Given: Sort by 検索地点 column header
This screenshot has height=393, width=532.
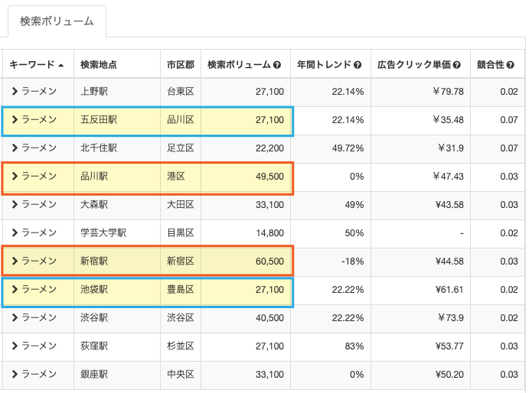Looking at the screenshot, I should (x=99, y=64).
